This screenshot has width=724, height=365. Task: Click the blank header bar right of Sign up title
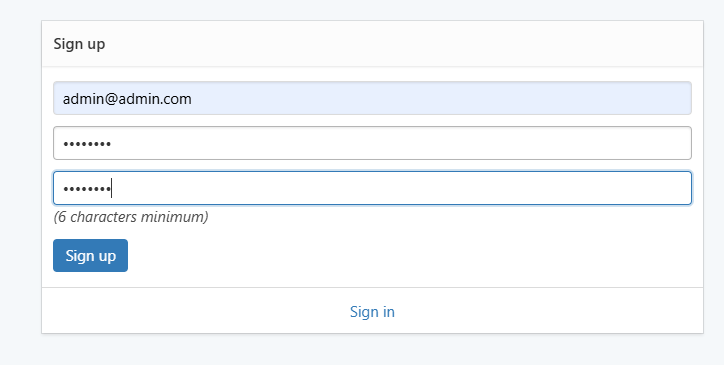[x=404, y=44]
